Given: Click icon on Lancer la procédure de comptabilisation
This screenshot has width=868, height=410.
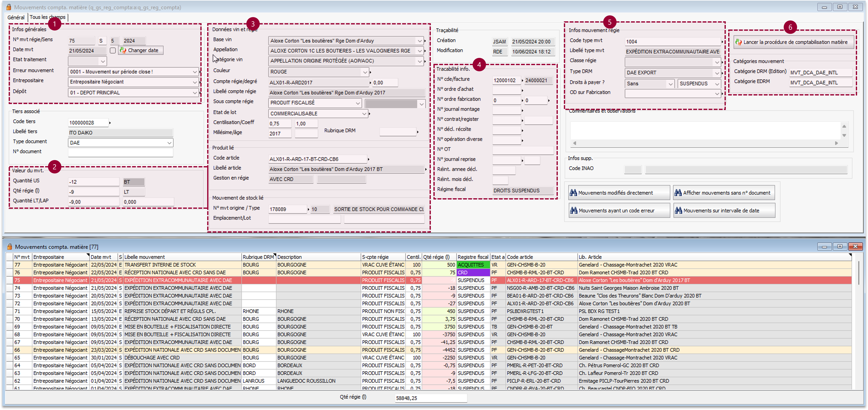Looking at the screenshot, I should click(739, 42).
